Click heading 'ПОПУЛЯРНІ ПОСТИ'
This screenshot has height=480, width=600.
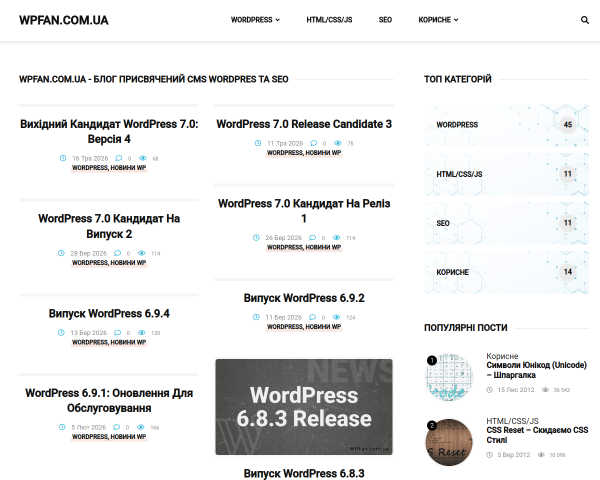tap(466, 328)
